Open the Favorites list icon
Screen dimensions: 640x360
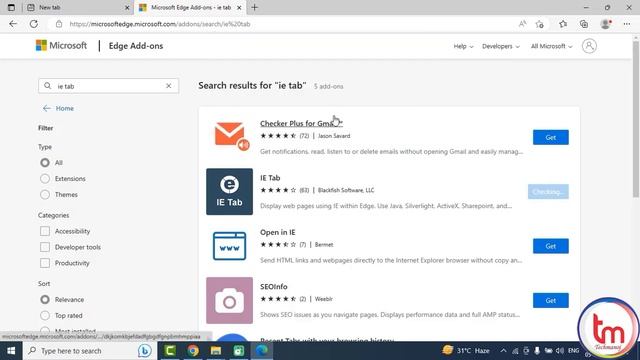563,24
